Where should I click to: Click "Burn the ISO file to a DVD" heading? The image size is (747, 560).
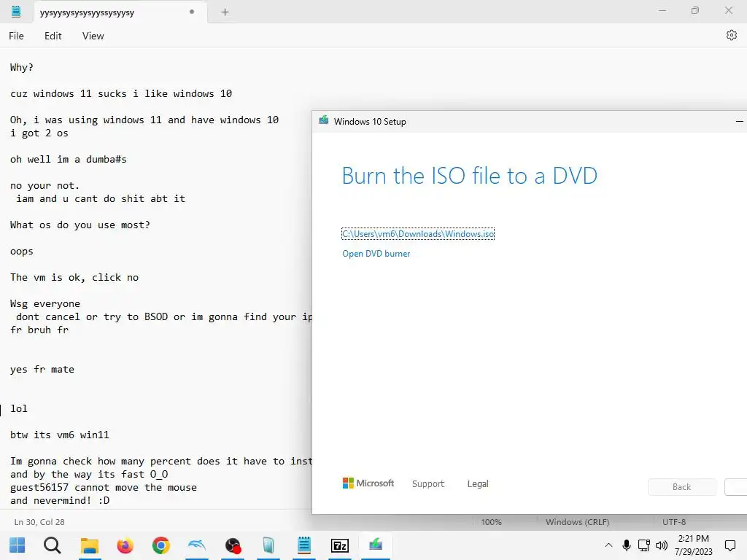click(x=469, y=176)
